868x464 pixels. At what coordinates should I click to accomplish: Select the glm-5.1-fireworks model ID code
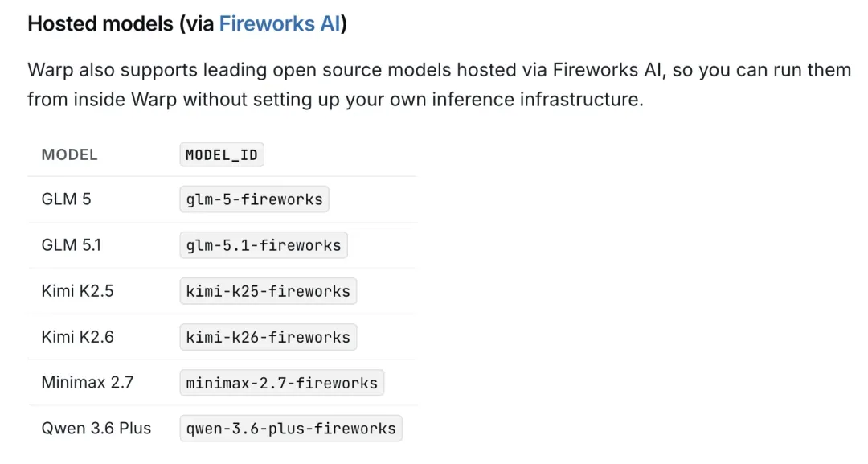264,245
